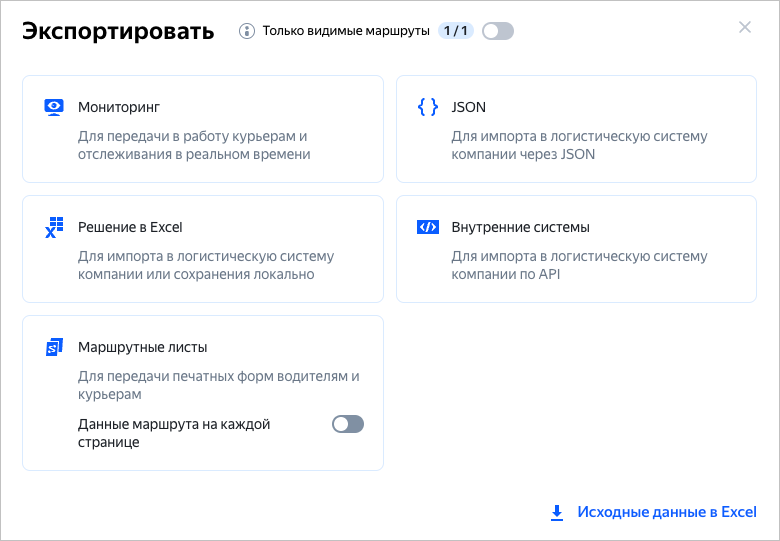Viewport: 780px width, 541px height.
Task: Toggle route data on every page
Action: [x=348, y=424]
